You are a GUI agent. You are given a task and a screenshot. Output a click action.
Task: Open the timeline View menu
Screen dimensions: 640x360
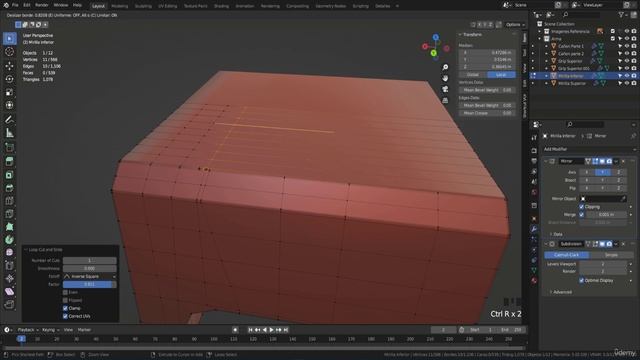coord(68,330)
